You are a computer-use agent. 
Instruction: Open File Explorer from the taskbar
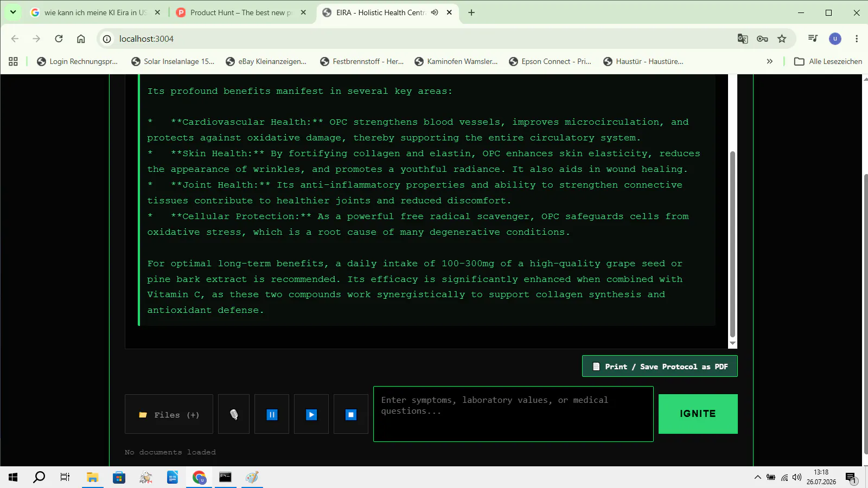[92, 477]
